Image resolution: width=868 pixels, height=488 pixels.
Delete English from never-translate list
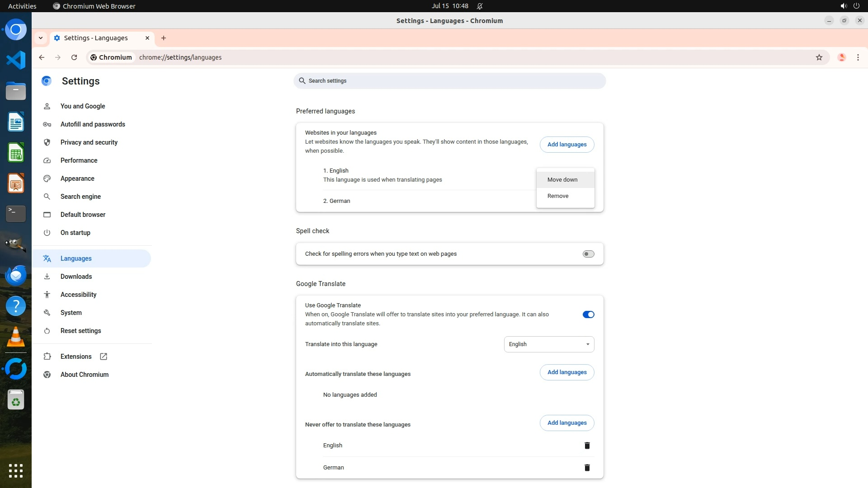pos(587,446)
